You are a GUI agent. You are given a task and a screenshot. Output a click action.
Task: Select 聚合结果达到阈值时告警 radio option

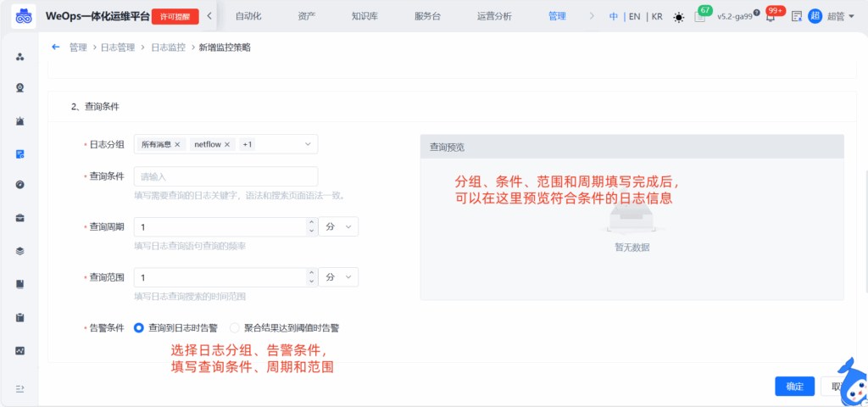(235, 327)
